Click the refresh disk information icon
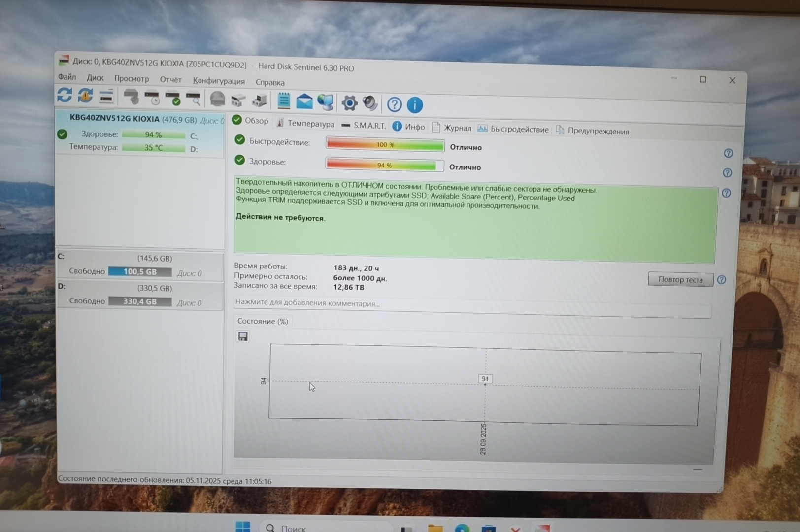The height and width of the screenshot is (532, 800). pyautogui.click(x=65, y=95)
